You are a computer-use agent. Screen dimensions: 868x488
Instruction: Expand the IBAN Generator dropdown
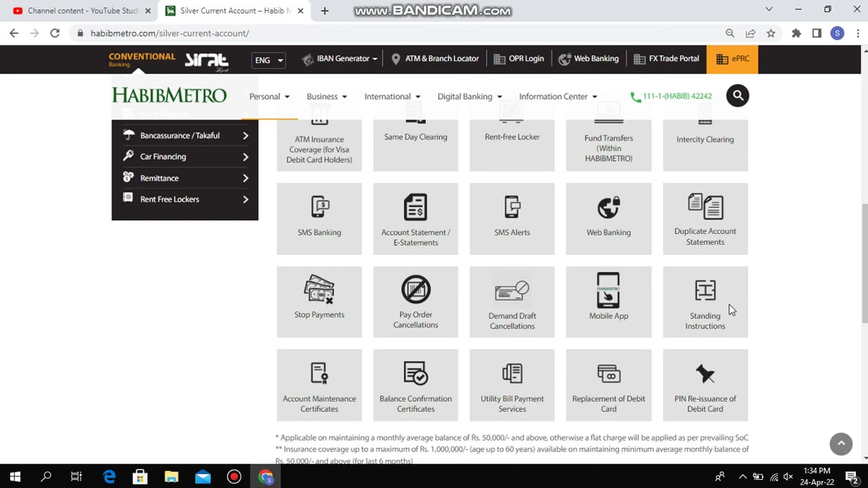(x=340, y=59)
